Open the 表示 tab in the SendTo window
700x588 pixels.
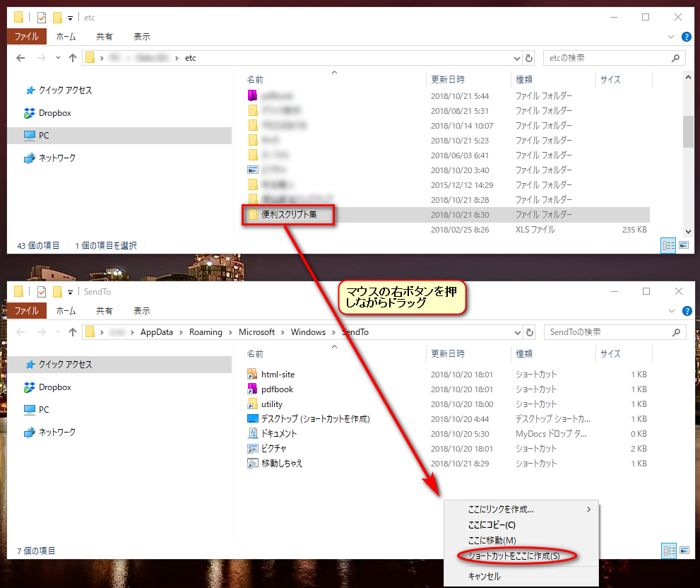(141, 310)
